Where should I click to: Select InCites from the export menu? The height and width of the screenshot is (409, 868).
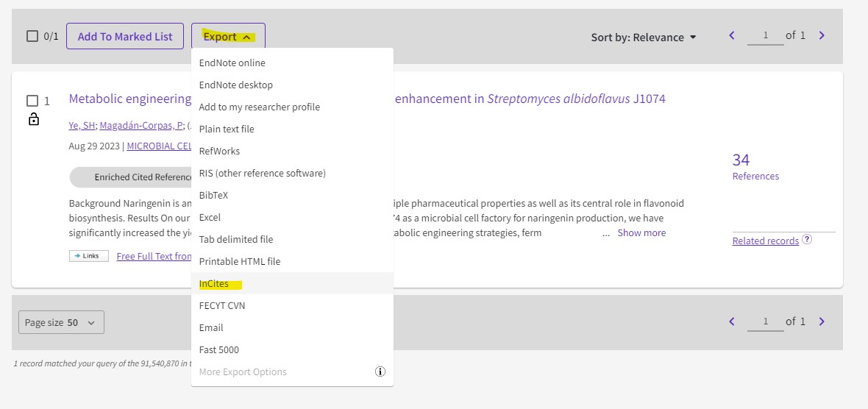point(214,283)
